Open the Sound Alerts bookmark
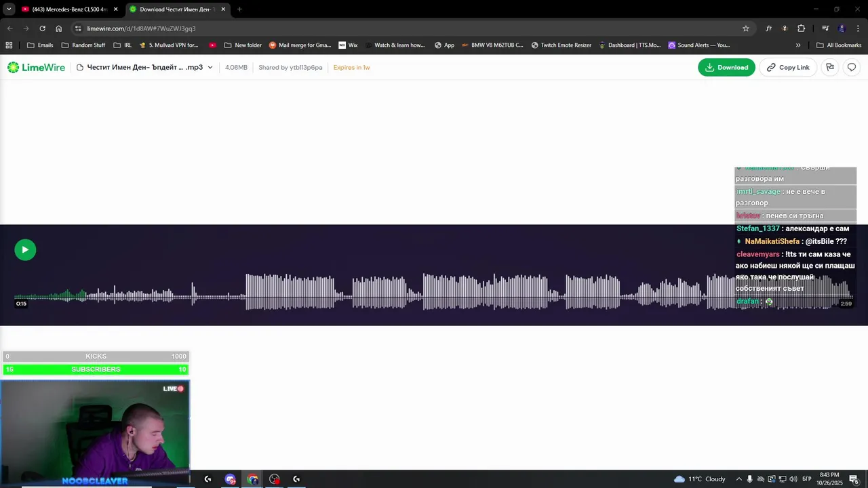Image resolution: width=868 pixels, height=488 pixels. (x=699, y=45)
